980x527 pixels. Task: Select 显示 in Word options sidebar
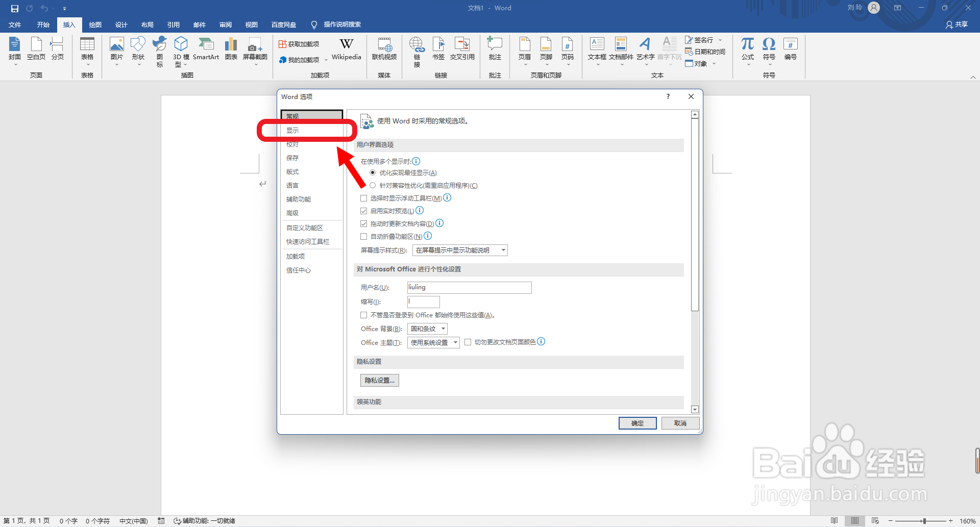pos(311,131)
